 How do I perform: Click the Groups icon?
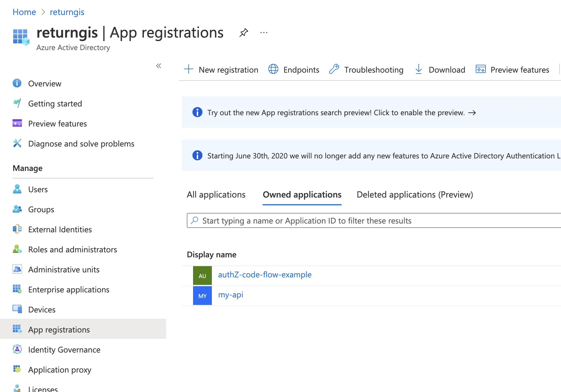(x=17, y=209)
